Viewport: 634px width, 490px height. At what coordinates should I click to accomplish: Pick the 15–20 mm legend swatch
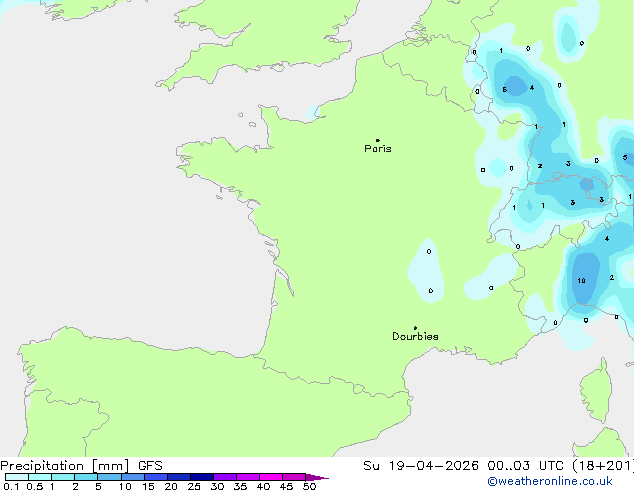(x=156, y=477)
